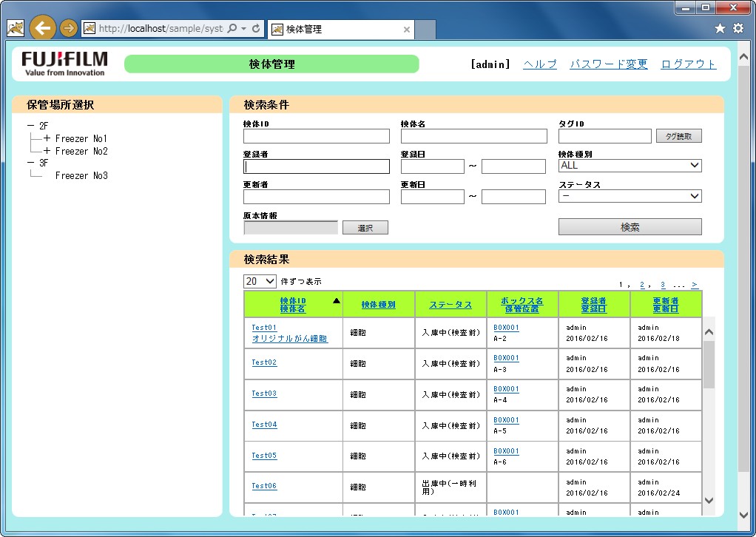
Task: Open a new blank browser tab
Action: [425, 30]
